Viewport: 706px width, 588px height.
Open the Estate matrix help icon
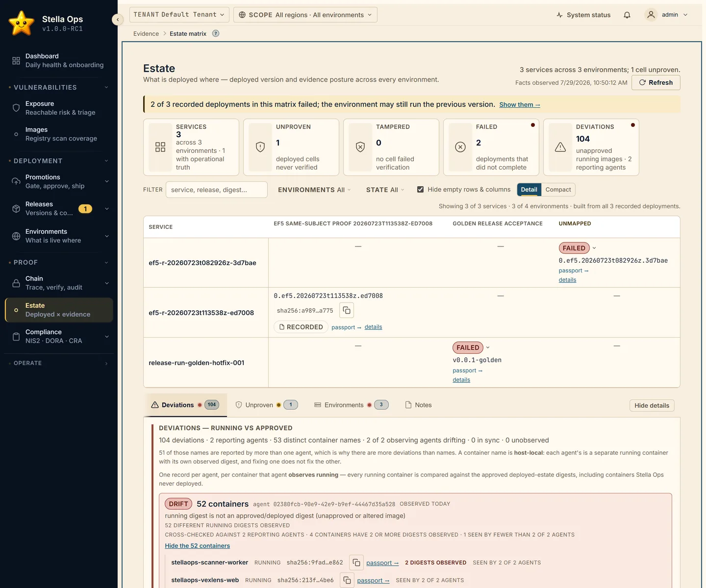(215, 33)
